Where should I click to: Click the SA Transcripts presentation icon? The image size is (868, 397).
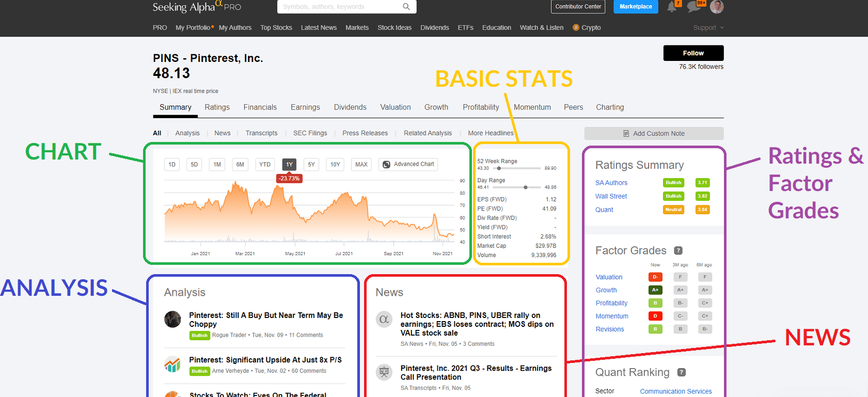coord(384,372)
